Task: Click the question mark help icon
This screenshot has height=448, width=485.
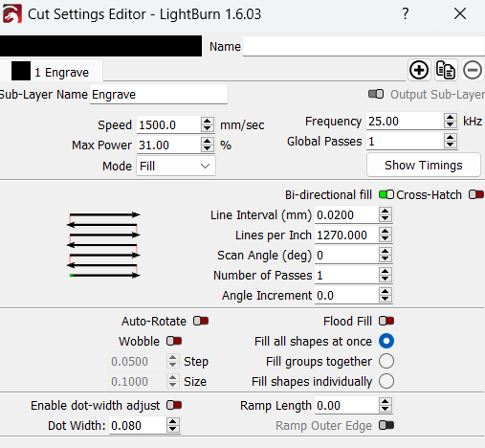Action: [405, 13]
